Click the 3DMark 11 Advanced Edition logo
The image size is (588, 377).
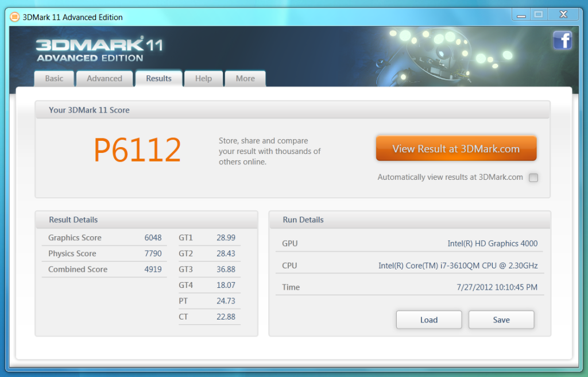pyautogui.click(x=99, y=49)
